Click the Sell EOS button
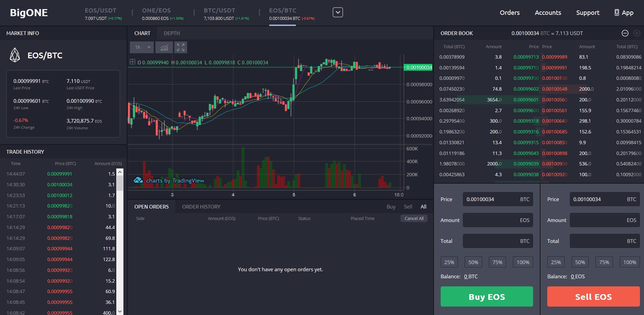The height and width of the screenshot is (315, 644). (x=593, y=296)
